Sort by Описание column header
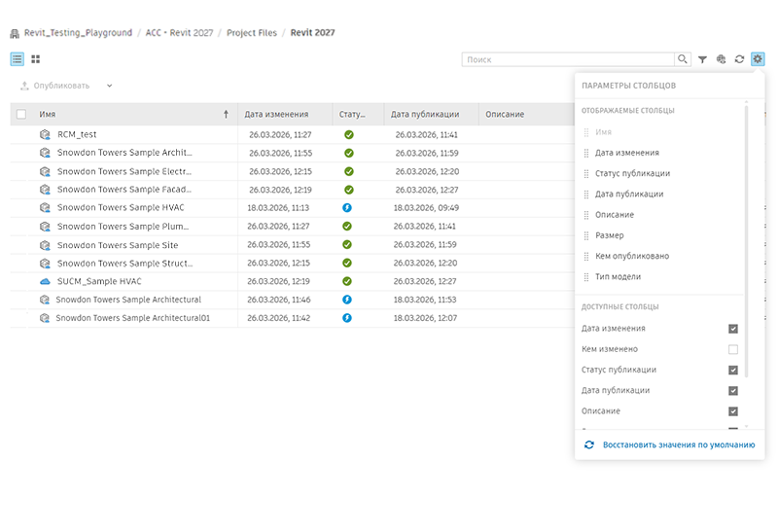This screenshot has height=532, width=778. (x=505, y=114)
